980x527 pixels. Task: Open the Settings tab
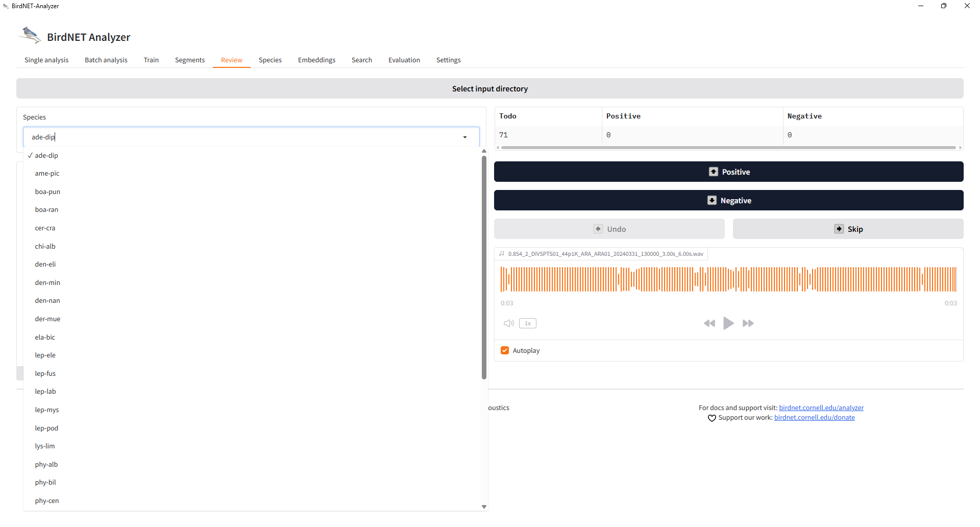[x=448, y=60]
